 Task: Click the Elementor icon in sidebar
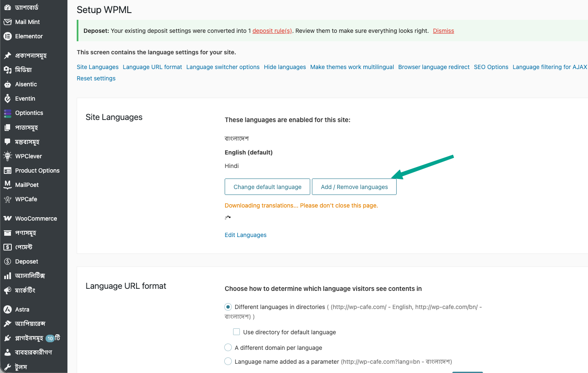tap(8, 36)
